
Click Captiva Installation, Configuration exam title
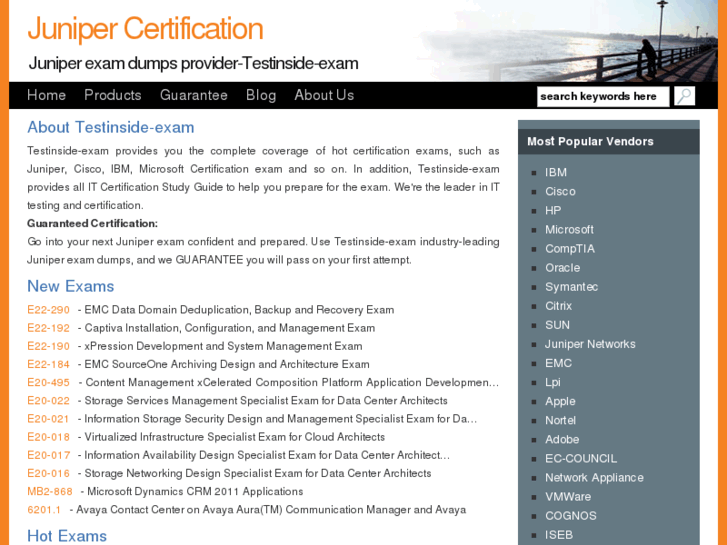[230, 328]
